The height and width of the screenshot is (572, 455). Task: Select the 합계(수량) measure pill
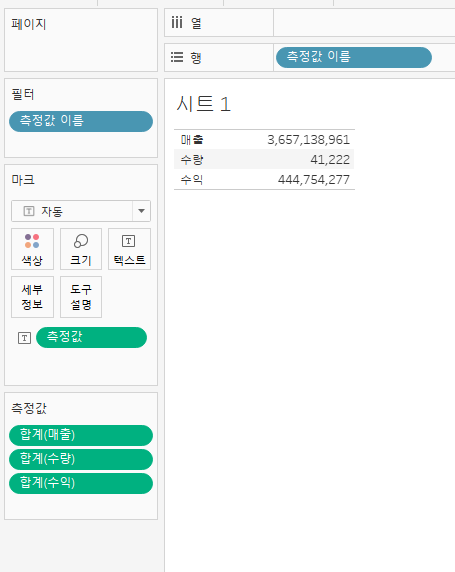(x=81, y=459)
